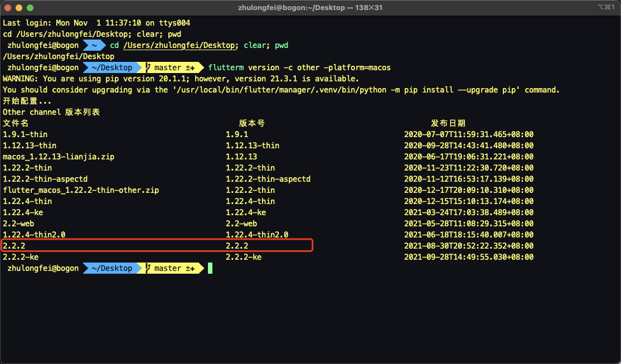The height and width of the screenshot is (364, 621).
Task: Click the underlined path /Users/zhulongfei/Desktop
Action: 179,46
